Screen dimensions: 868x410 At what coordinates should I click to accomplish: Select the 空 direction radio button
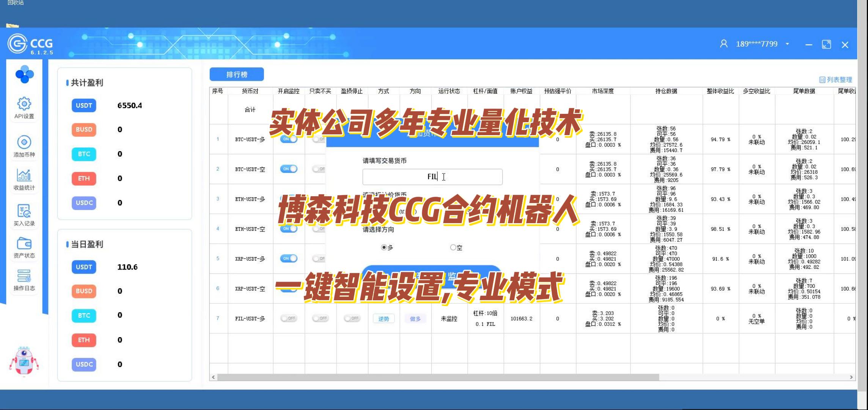(453, 247)
